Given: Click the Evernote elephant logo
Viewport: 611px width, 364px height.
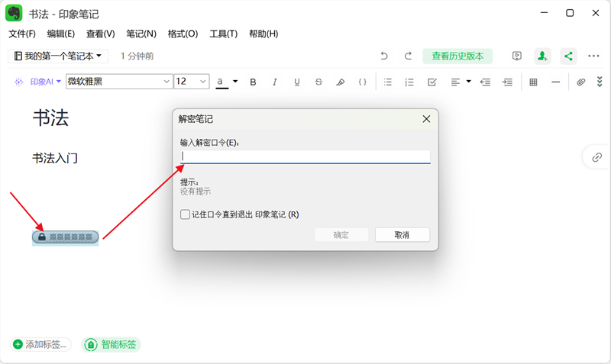Looking at the screenshot, I should (14, 13).
